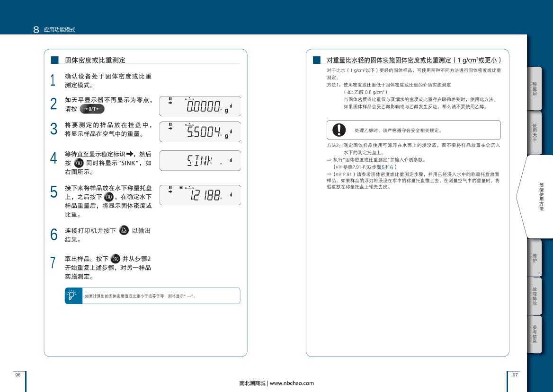
Task: Open the 使用天平 side tab
Action: 534,133
